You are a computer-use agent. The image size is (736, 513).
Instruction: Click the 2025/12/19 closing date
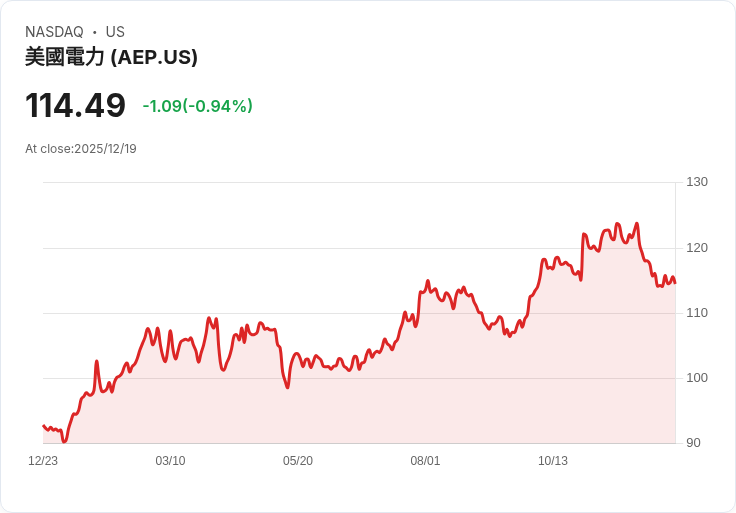click(x=105, y=149)
